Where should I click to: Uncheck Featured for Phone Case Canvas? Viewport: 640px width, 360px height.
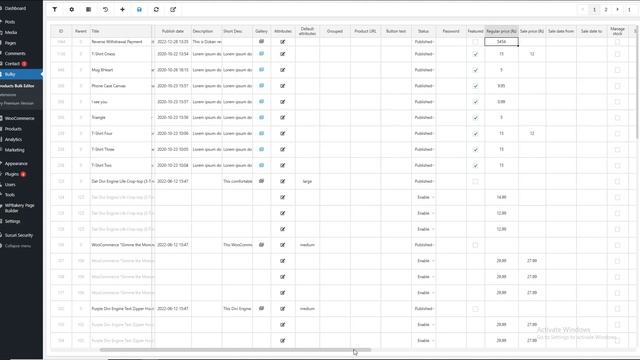(475, 86)
